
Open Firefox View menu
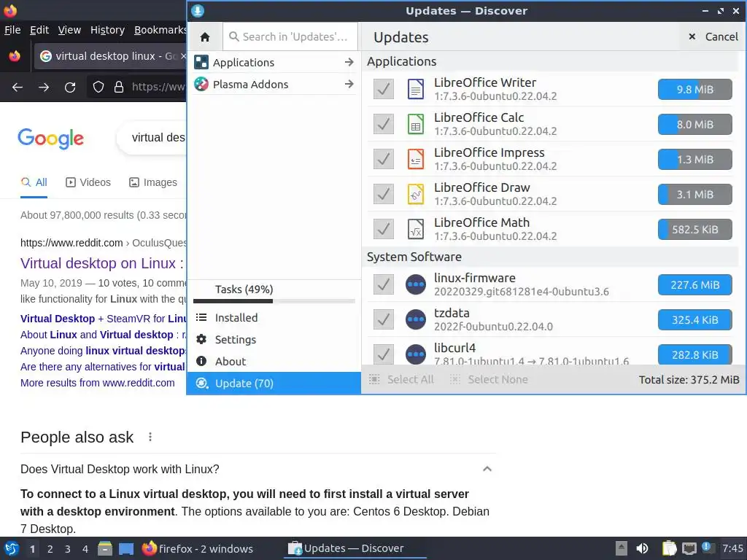click(x=69, y=30)
